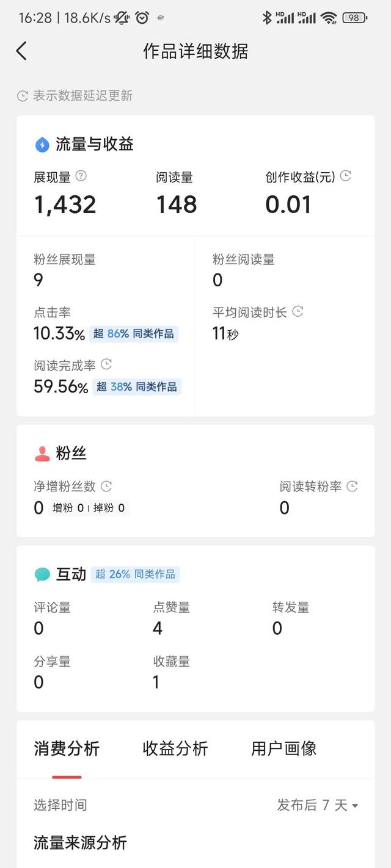This screenshot has width=391, height=868.
Task: Open the help icon next to 展现量
Action: 82,176
